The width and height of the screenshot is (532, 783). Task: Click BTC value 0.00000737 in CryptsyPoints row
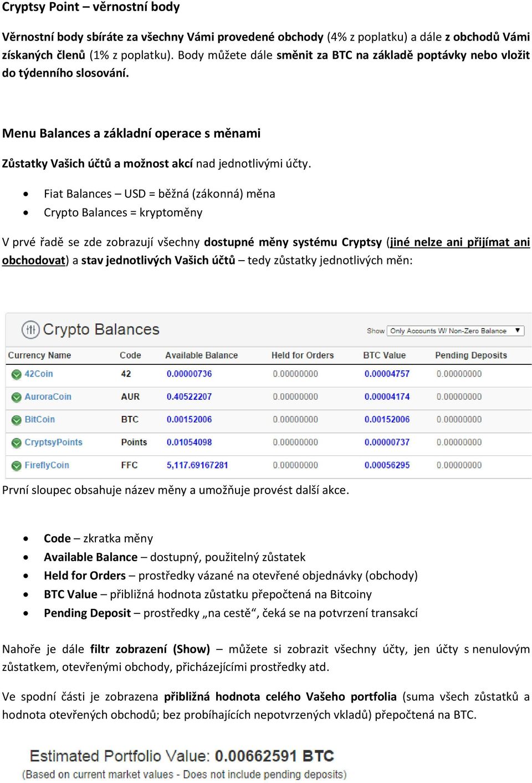coord(387,442)
